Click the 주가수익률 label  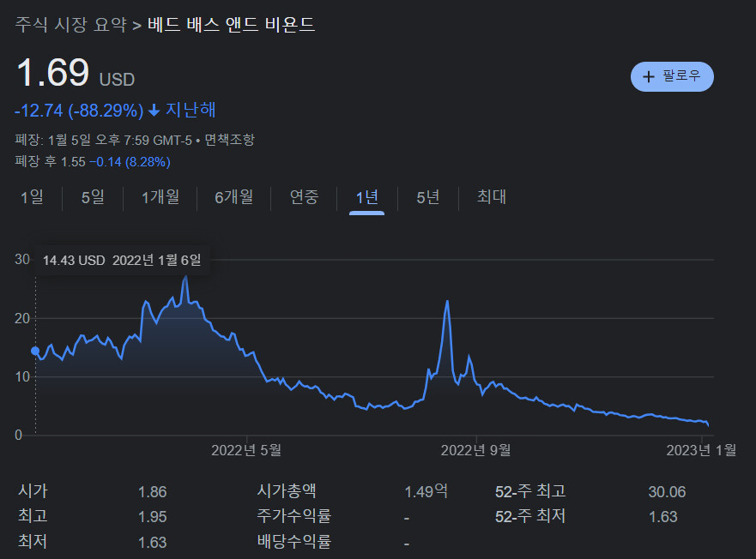click(x=294, y=516)
